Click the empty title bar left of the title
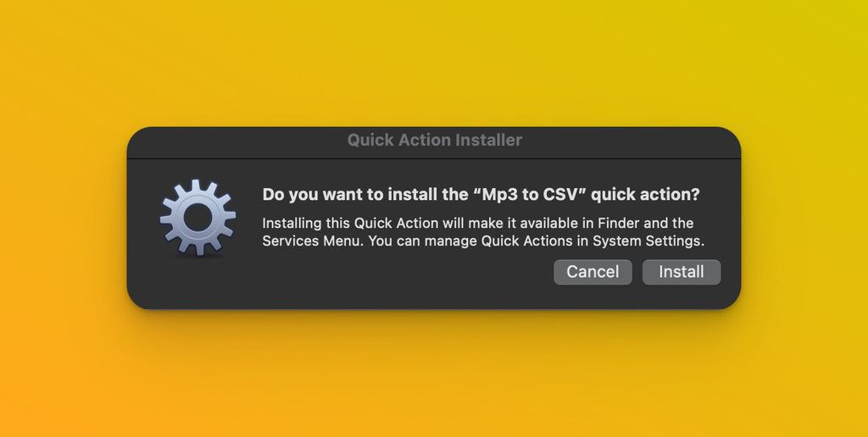 click(x=237, y=141)
